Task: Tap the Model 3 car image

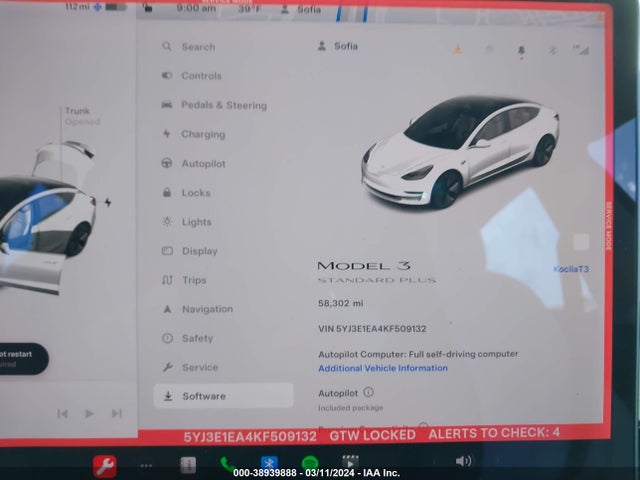Action: pos(460,152)
